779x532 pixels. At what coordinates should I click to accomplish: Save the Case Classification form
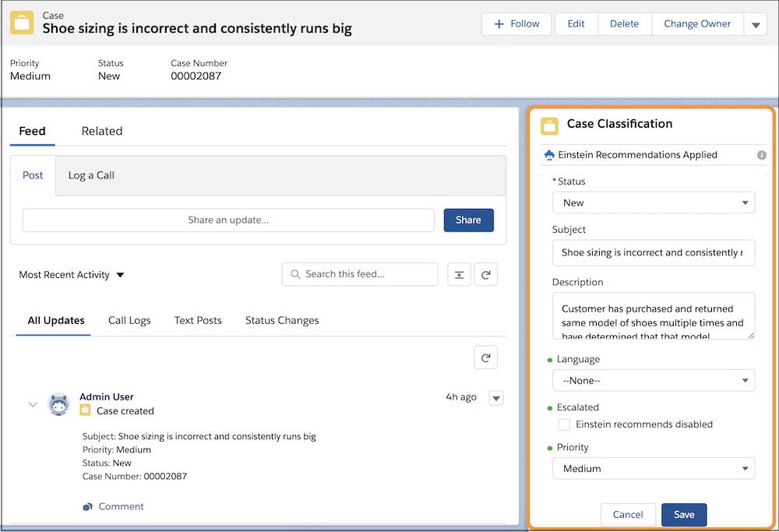point(684,515)
